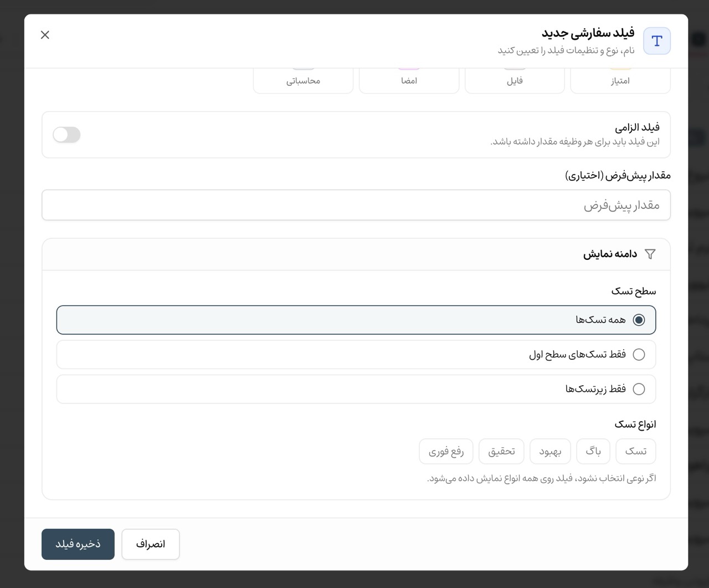This screenshot has width=709, height=588.
Task: Save the field with ذخیره فیلد
Action: pos(78,544)
